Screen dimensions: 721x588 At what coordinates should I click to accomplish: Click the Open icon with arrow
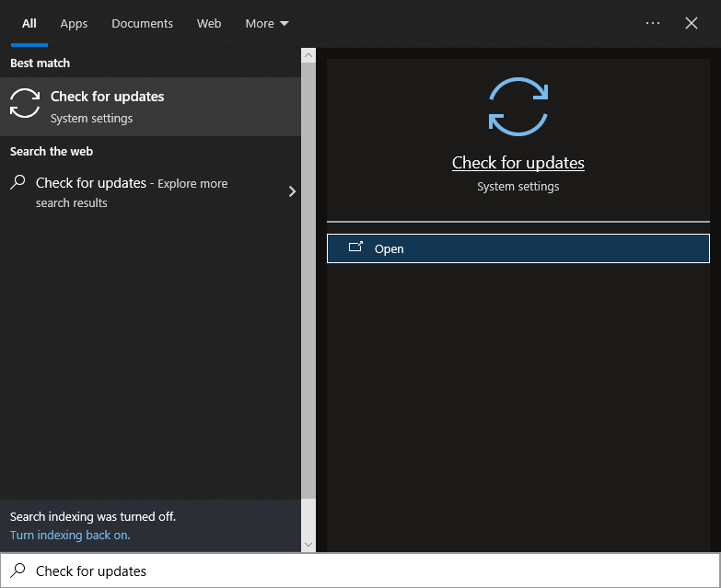point(355,248)
